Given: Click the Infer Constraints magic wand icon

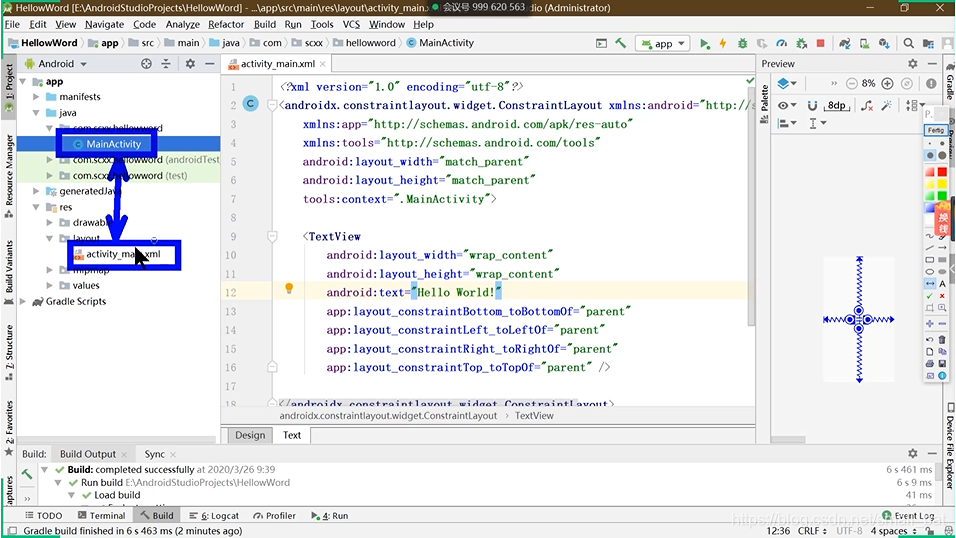Looking at the screenshot, I should click(887, 106).
